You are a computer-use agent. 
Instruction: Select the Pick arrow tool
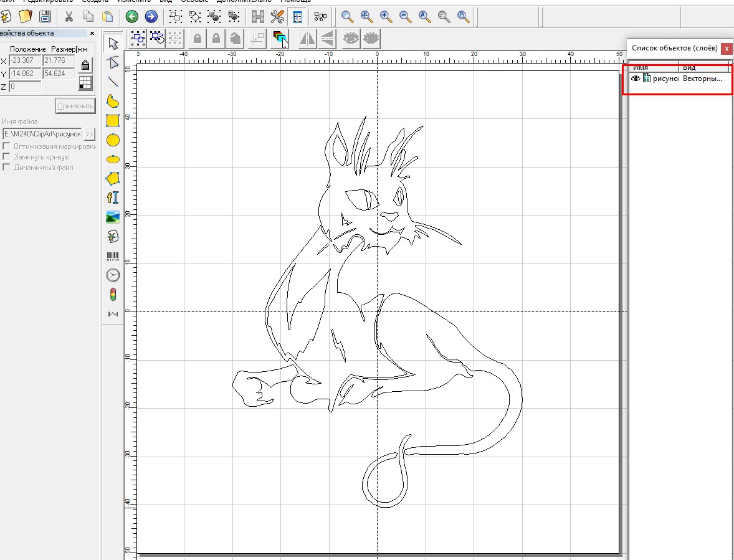(x=113, y=43)
